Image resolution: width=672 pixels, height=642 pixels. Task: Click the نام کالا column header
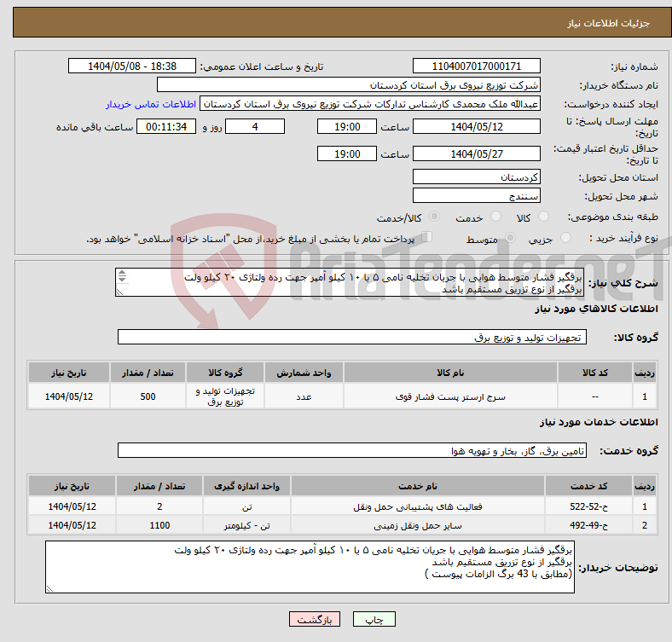pyautogui.click(x=450, y=373)
